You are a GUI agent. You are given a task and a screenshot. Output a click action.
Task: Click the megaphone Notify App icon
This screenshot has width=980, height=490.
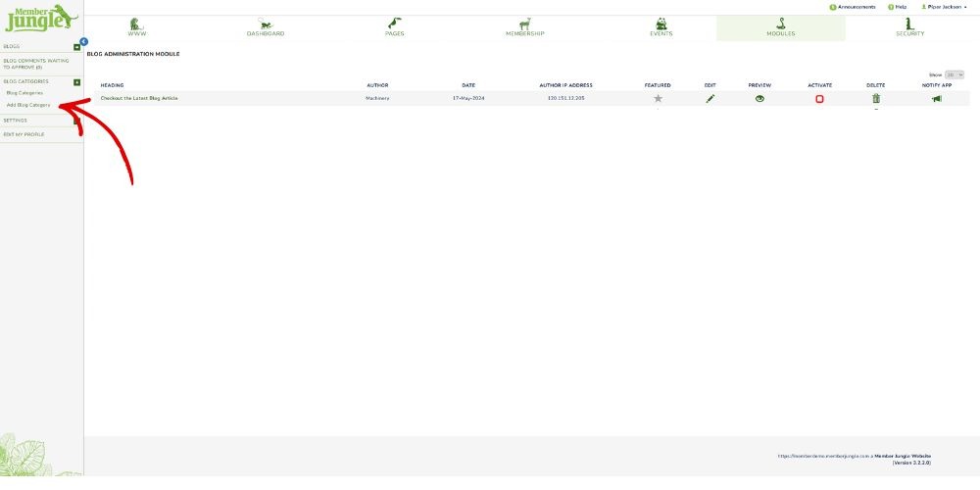pyautogui.click(x=936, y=99)
